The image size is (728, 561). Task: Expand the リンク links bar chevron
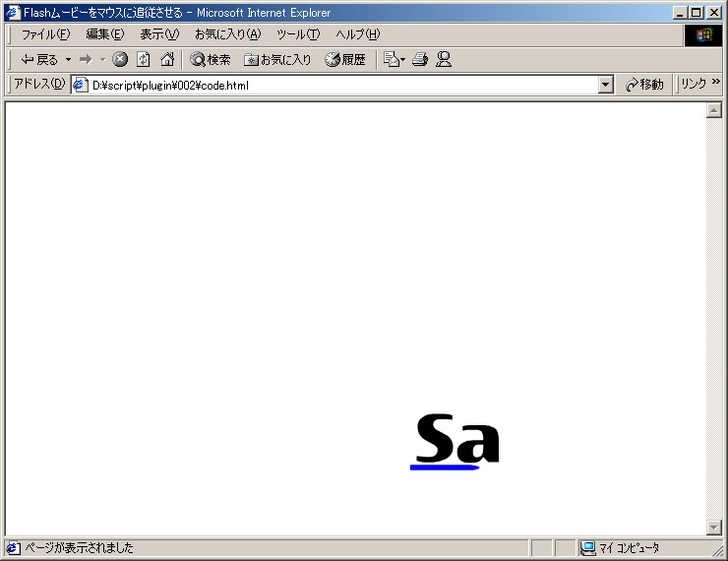tap(715, 82)
